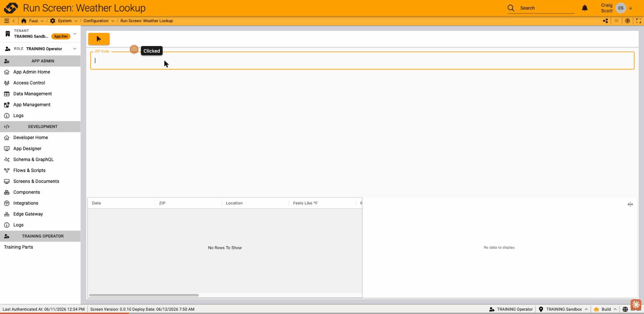644x314 pixels.
Task: Go to Configuration in breadcrumb
Action: (96, 21)
